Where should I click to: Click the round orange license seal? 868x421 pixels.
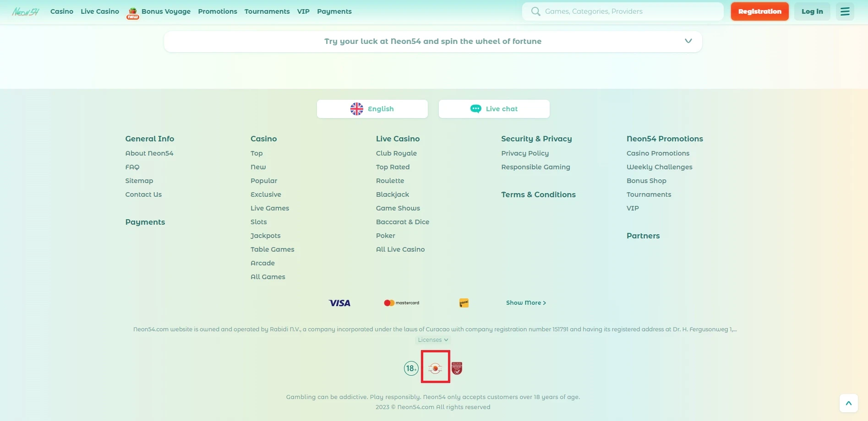click(435, 368)
